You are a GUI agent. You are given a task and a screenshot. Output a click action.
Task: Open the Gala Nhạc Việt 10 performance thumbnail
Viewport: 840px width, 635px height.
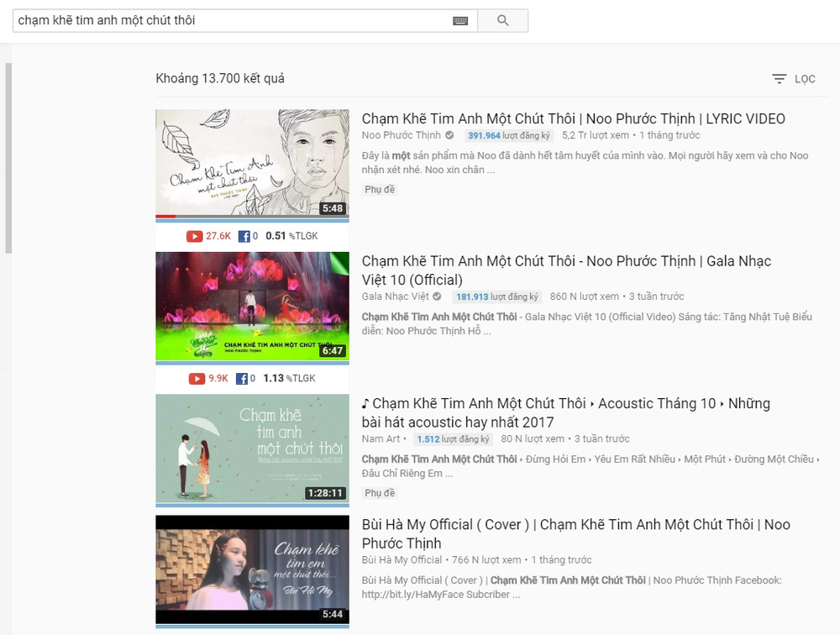[x=252, y=307]
